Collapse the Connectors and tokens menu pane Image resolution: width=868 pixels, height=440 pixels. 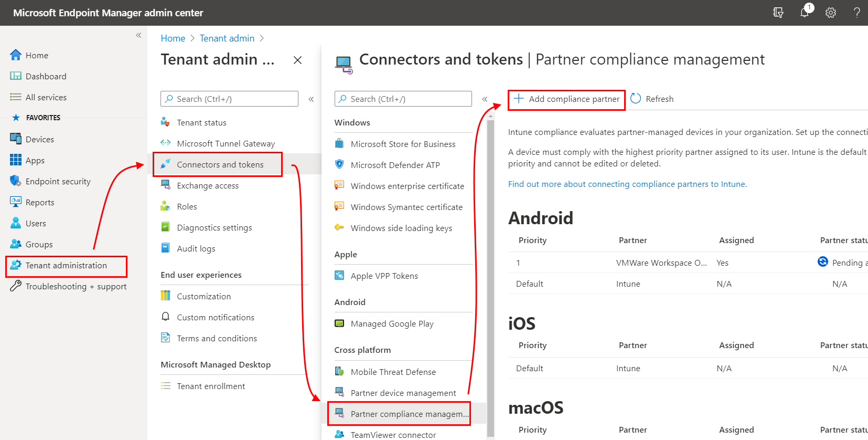[x=485, y=99]
